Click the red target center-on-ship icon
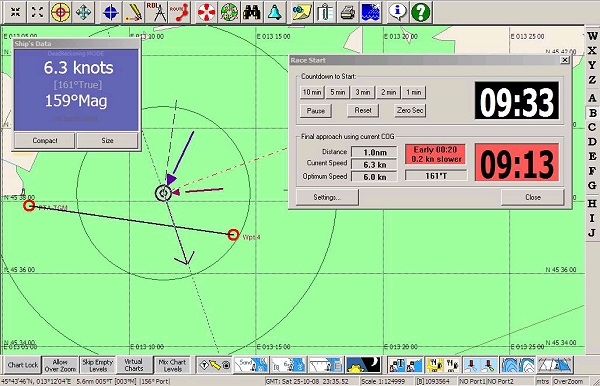This screenshot has height=386, width=600. pyautogui.click(x=60, y=12)
